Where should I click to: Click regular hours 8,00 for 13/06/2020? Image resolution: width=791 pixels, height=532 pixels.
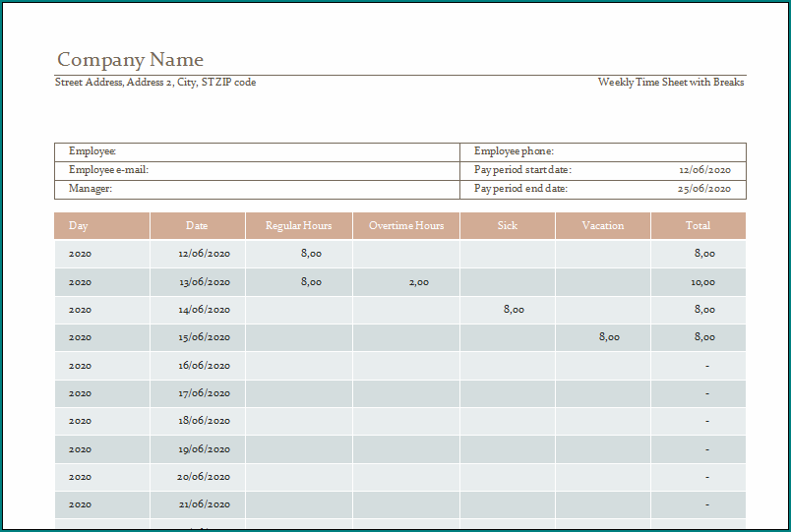point(299,282)
